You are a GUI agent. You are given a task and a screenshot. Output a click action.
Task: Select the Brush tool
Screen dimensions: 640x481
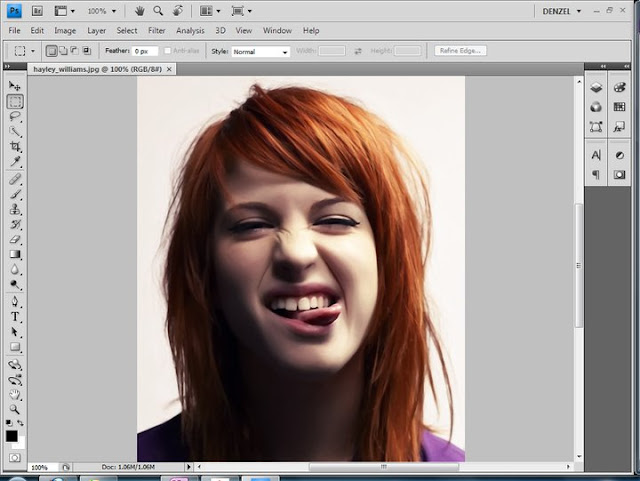coord(15,194)
